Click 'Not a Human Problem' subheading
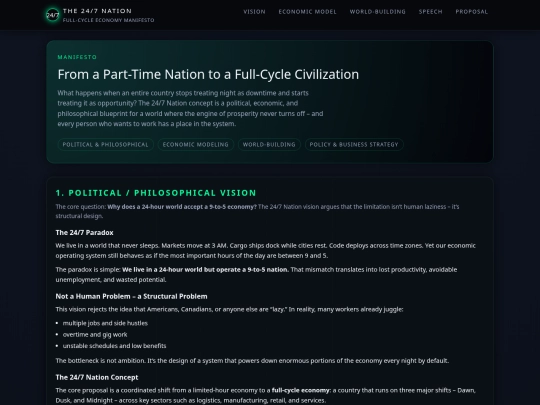Screen dimensions: 540x405 click(x=131, y=297)
